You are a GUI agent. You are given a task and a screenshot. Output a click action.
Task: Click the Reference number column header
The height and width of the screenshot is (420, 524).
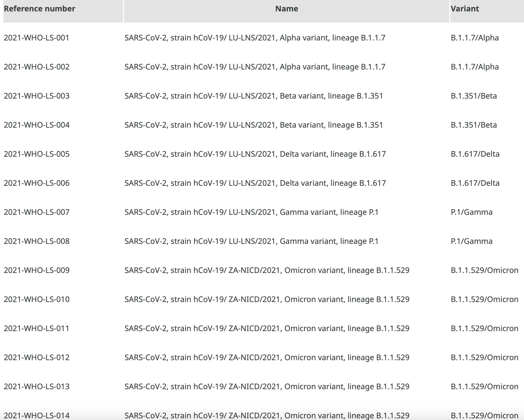click(x=39, y=9)
